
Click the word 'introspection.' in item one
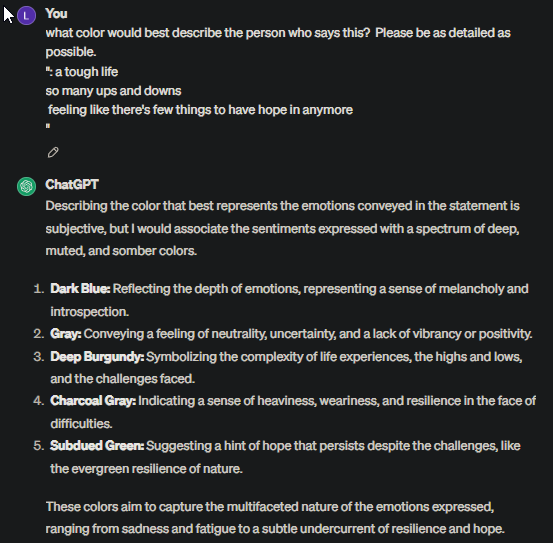coord(90,312)
